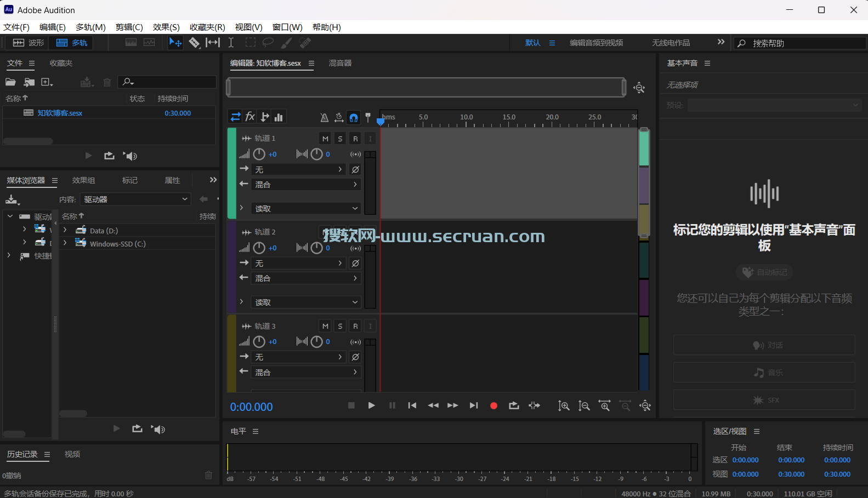The image size is (868, 498).
Task: Show the Effects (fx) track view
Action: click(x=250, y=117)
